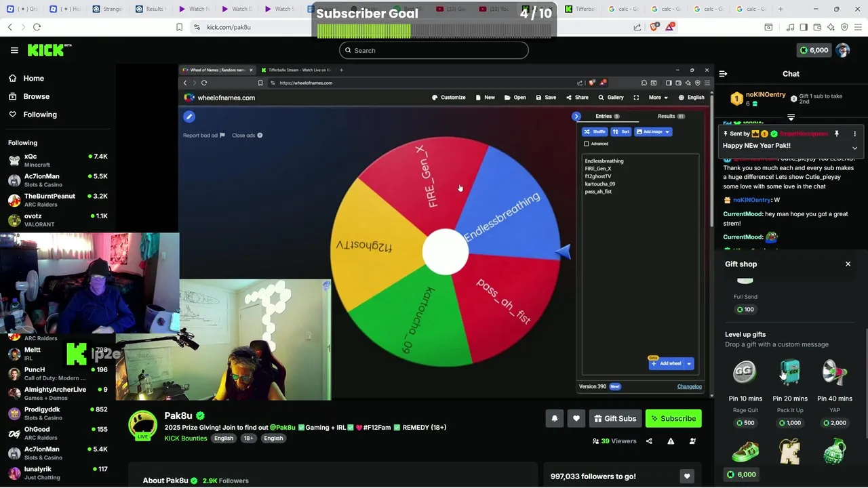Select the YAP megaphone gift
This screenshot has height=488, width=868.
(x=835, y=372)
